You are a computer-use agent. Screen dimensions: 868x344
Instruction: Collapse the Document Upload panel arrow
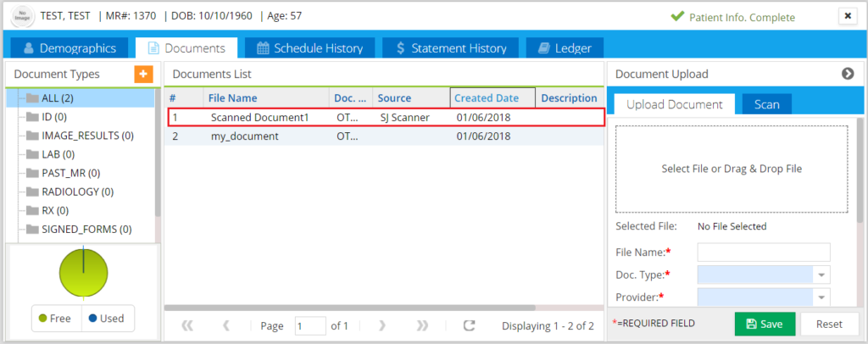pyautogui.click(x=848, y=74)
